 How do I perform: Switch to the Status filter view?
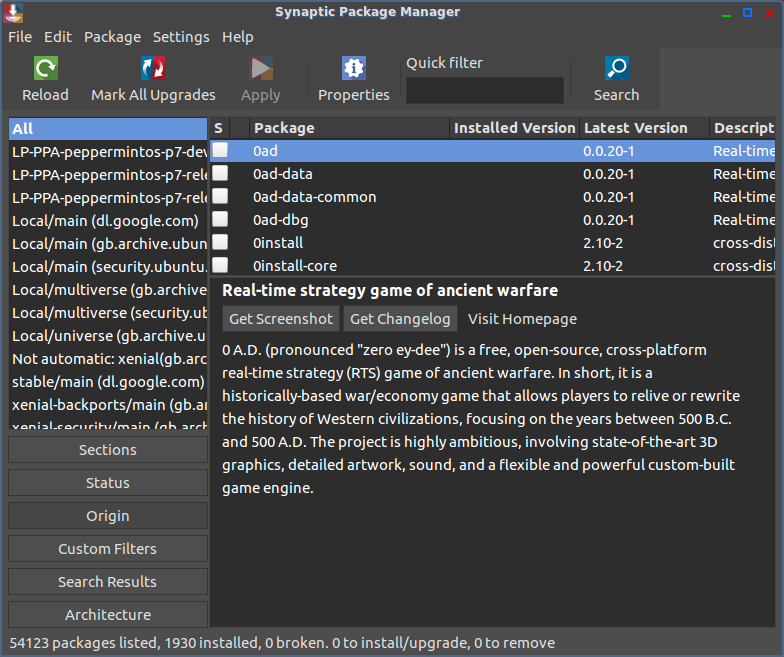(x=108, y=483)
